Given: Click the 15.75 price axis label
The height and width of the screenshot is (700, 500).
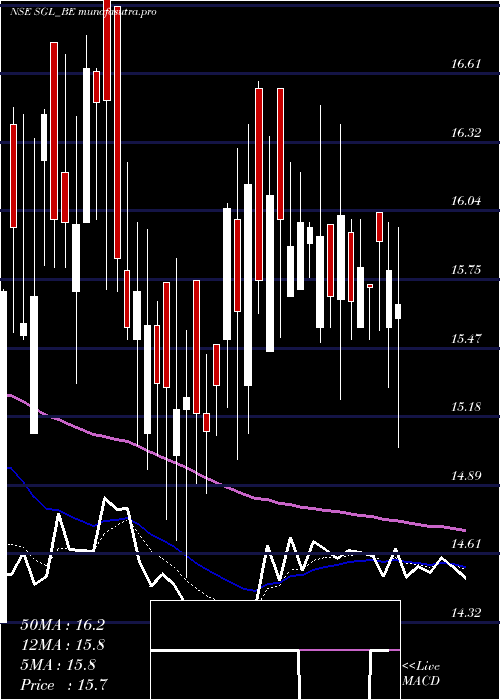Looking at the screenshot, I should click(466, 270).
